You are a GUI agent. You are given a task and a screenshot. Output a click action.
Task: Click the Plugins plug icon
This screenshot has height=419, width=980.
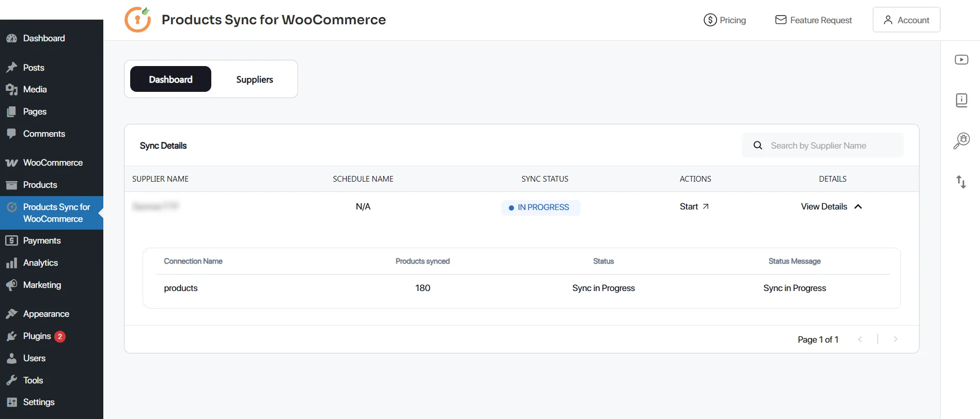11,336
